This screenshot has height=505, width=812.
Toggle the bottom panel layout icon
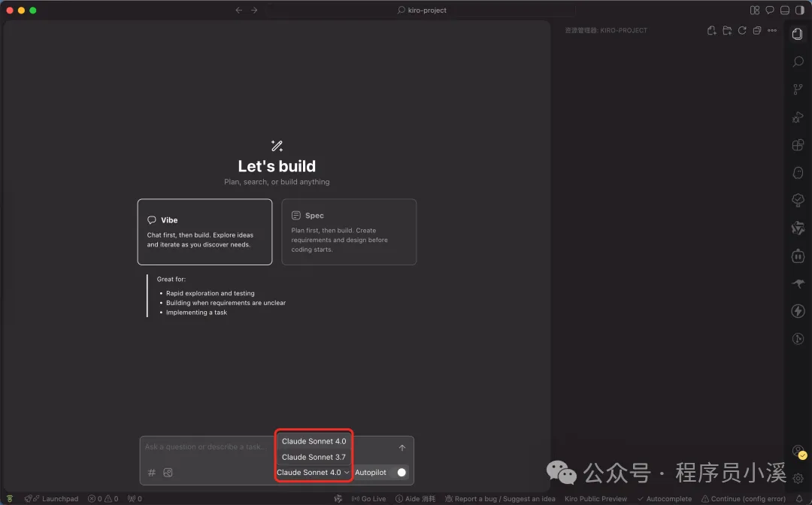[785, 11]
